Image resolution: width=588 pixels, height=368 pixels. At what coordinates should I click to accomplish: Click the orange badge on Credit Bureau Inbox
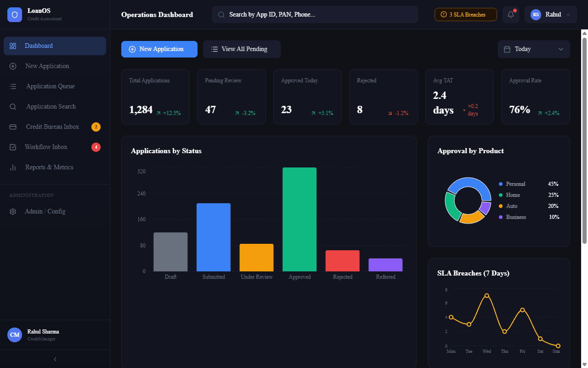96,127
